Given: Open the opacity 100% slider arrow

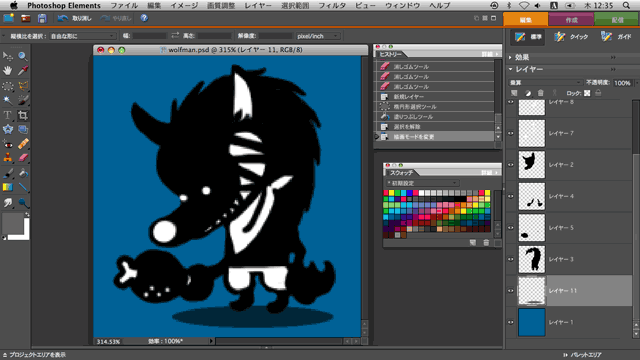Looking at the screenshot, I should pyautogui.click(x=637, y=83).
